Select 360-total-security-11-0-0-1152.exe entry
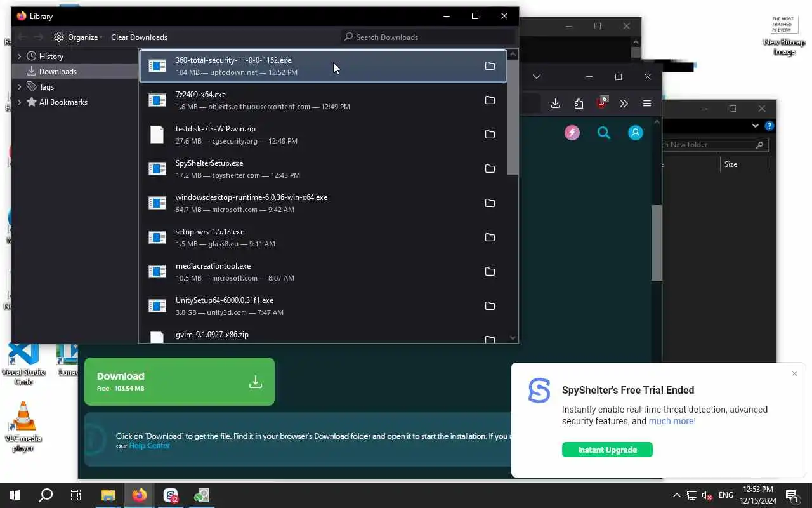The height and width of the screenshot is (508, 812). click(x=323, y=66)
